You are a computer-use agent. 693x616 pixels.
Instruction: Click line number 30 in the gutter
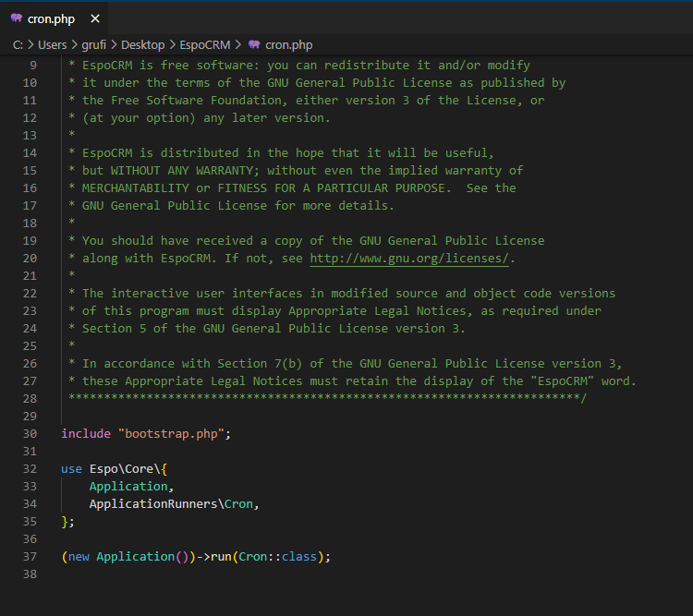click(x=29, y=434)
